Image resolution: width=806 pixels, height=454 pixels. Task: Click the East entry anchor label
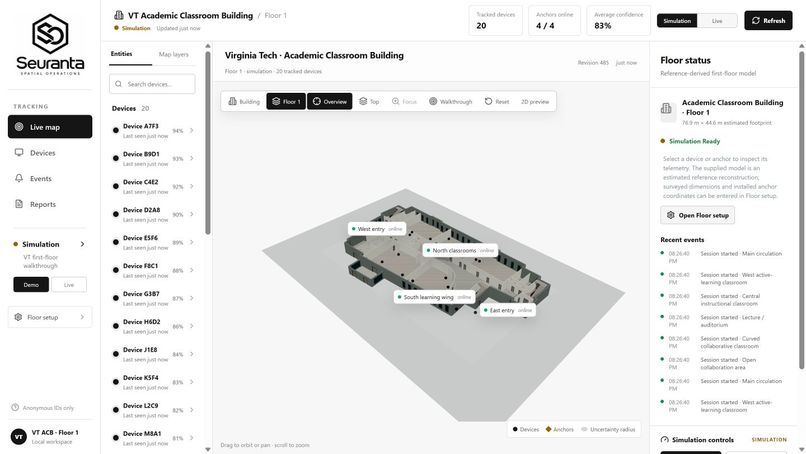tap(507, 311)
